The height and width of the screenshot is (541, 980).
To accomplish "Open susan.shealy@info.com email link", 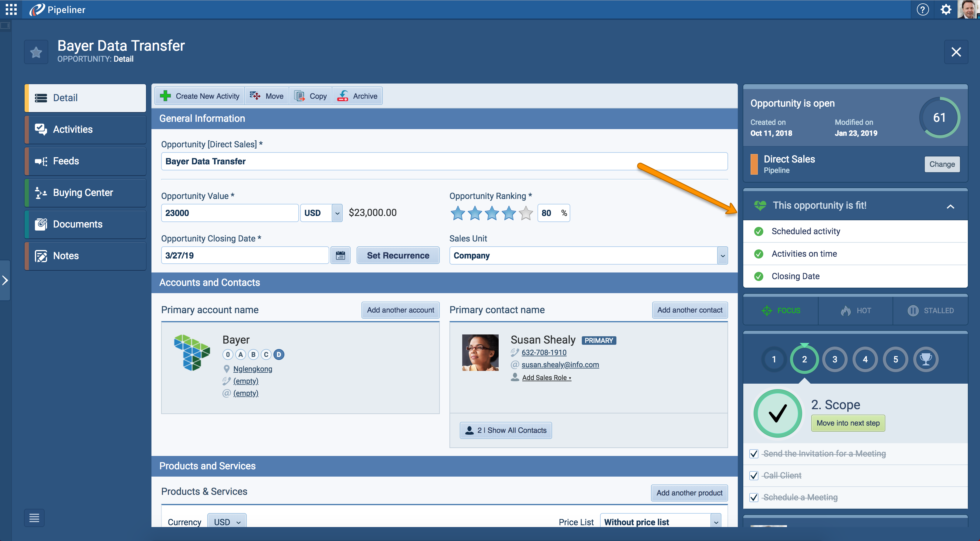I will (x=560, y=365).
